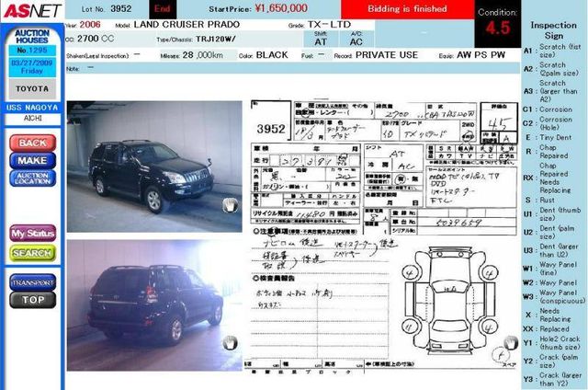Image resolution: width=588 pixels, height=390 pixels.
Task: Click the U3 Dent legend entry
Action: 551,250
